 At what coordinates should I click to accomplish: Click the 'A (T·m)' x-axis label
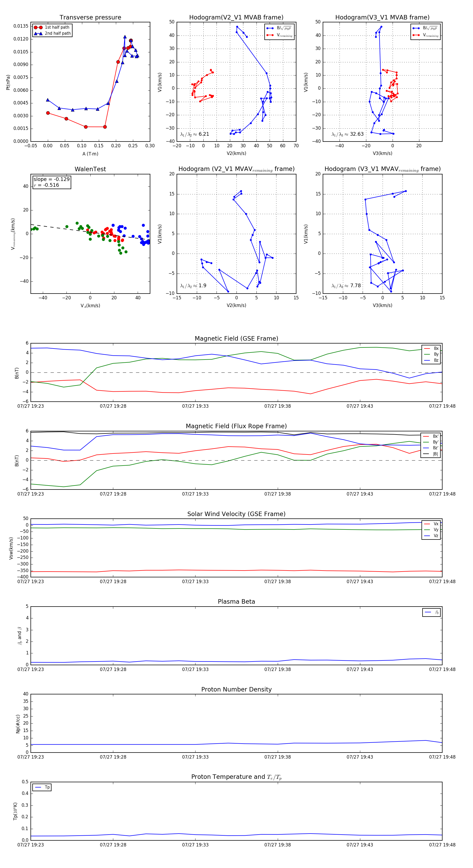click(90, 154)
